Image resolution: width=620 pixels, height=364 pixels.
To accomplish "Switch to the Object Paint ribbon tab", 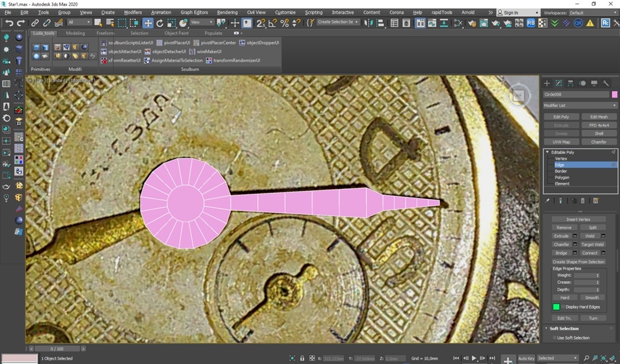I will coord(176,33).
